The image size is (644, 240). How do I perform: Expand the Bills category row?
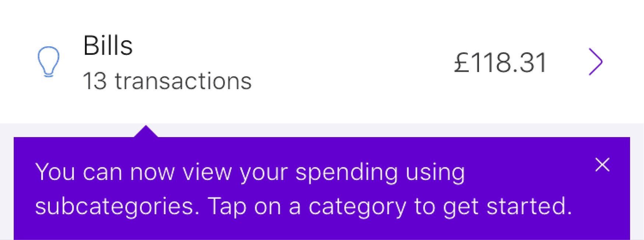click(x=322, y=62)
